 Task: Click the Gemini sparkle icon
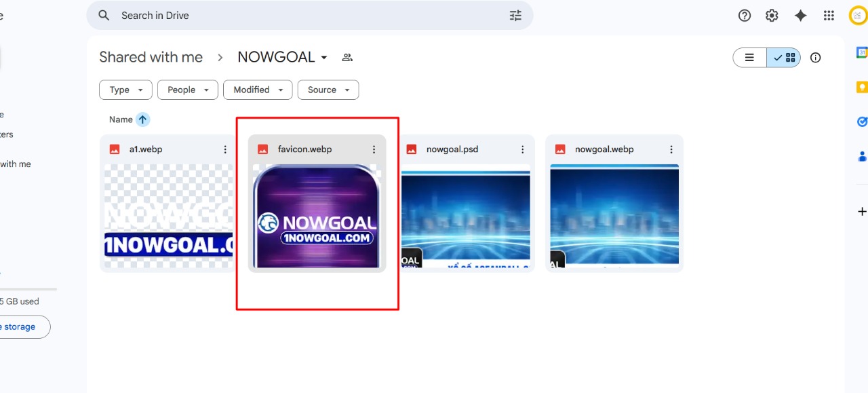click(x=800, y=16)
